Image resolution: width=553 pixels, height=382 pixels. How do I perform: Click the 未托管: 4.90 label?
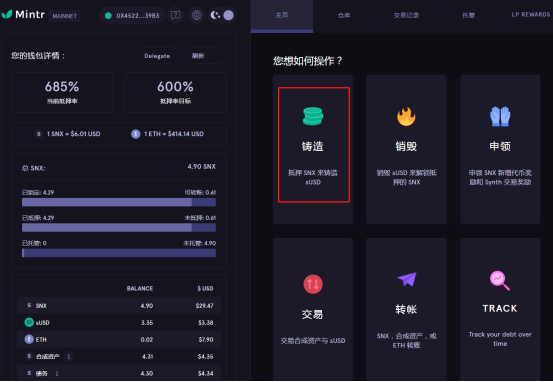pos(199,243)
